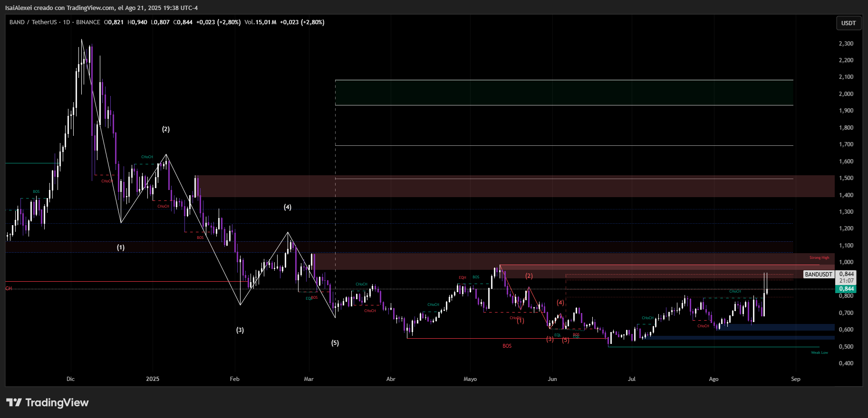
Task: Click the red wave (4) label
Action: 560,303
